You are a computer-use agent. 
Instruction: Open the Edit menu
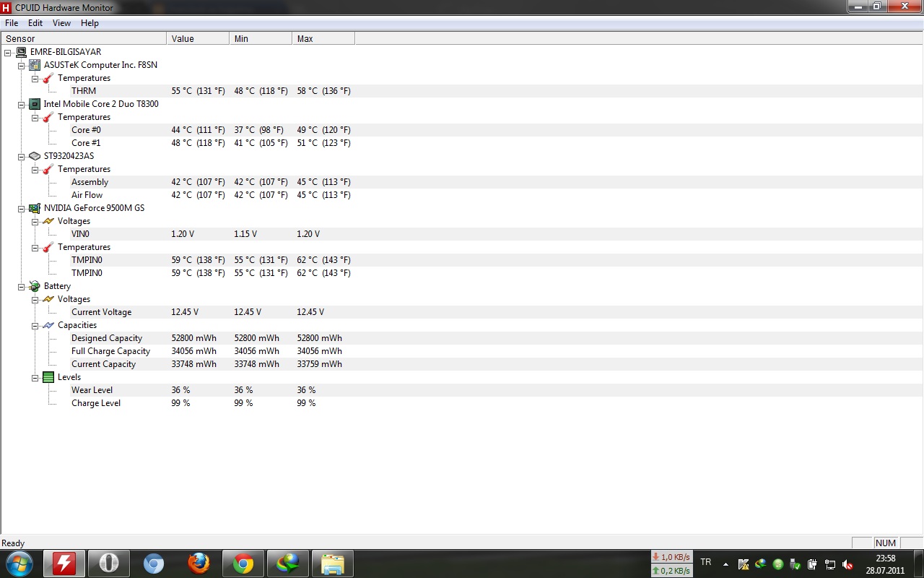point(35,23)
